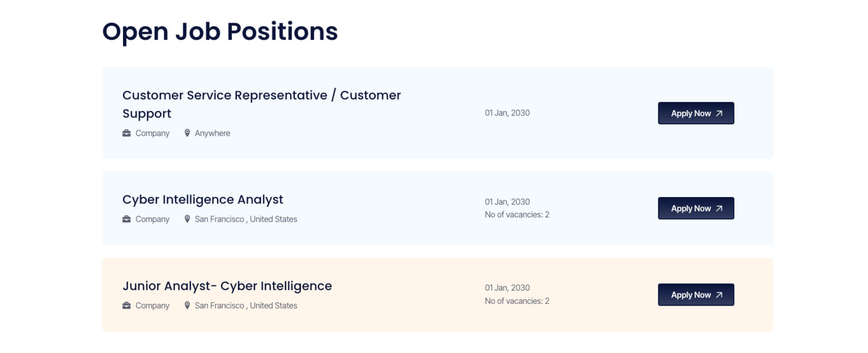Click San Francisco location under Cyber Intelligence Analyst
Image resolution: width=868 pixels, height=353 pixels.
click(246, 219)
